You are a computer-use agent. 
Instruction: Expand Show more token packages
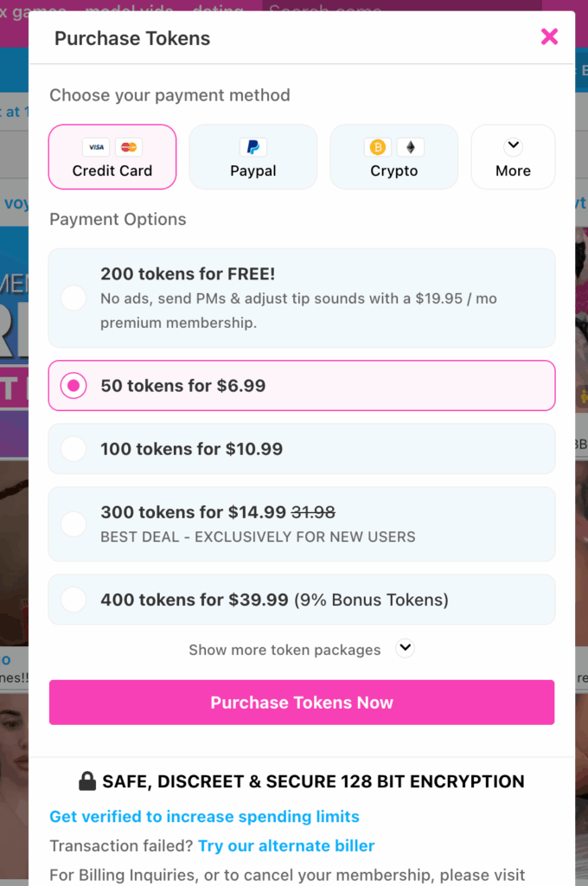(405, 648)
